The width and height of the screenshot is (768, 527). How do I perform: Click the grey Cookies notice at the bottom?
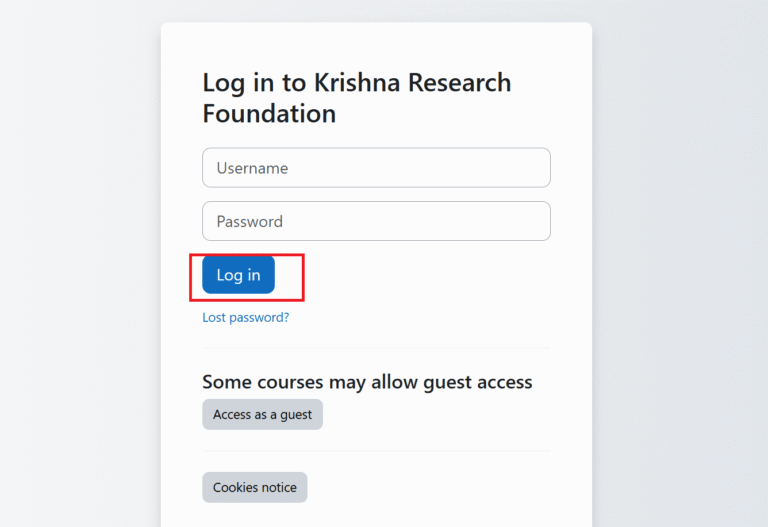254,487
